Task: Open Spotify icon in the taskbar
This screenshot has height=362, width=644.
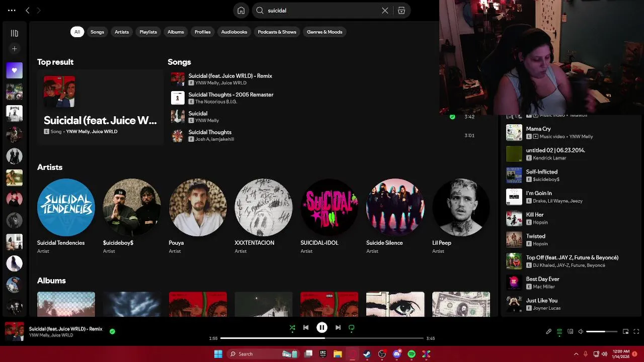Action: pyautogui.click(x=412, y=354)
